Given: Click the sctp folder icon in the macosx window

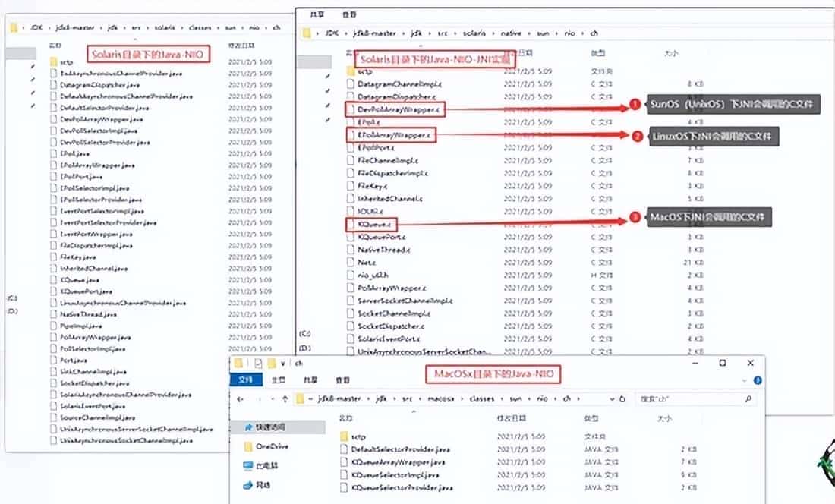Looking at the screenshot, I should (x=344, y=436).
